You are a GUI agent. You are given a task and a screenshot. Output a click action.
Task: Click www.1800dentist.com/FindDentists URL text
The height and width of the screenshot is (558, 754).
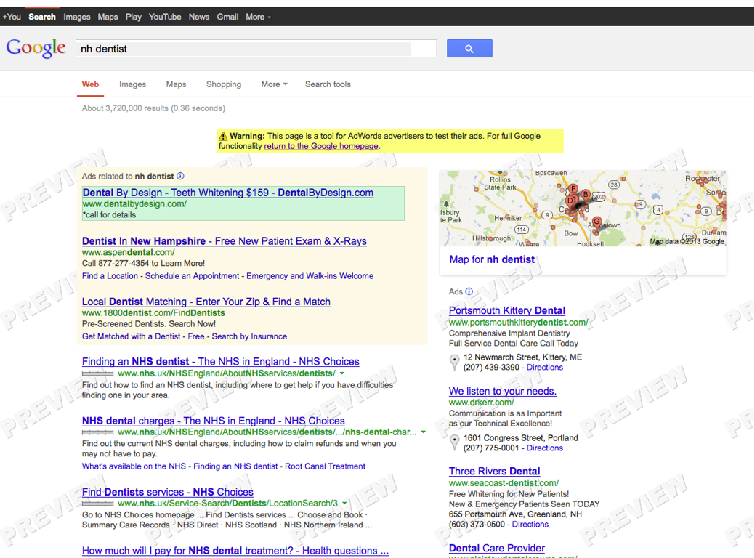click(153, 313)
